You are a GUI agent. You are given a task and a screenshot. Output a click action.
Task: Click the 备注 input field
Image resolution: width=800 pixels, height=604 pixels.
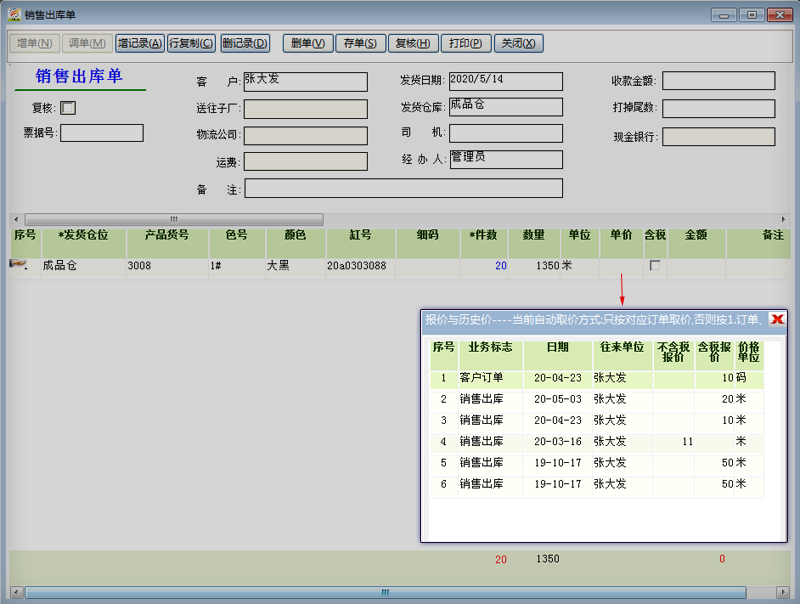tap(403, 188)
